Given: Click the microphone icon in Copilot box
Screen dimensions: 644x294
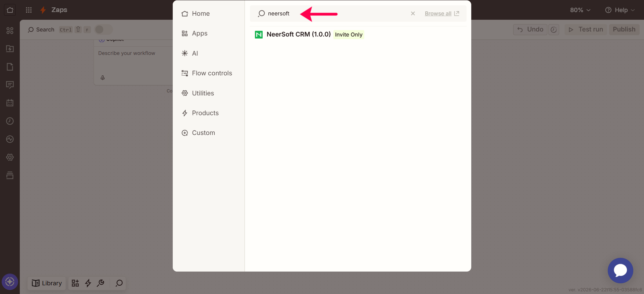Looking at the screenshot, I should pyautogui.click(x=103, y=78).
